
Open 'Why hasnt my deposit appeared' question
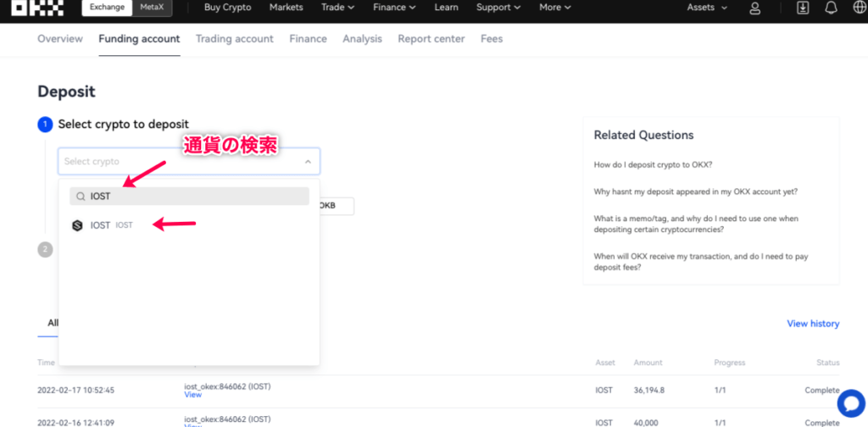point(695,191)
